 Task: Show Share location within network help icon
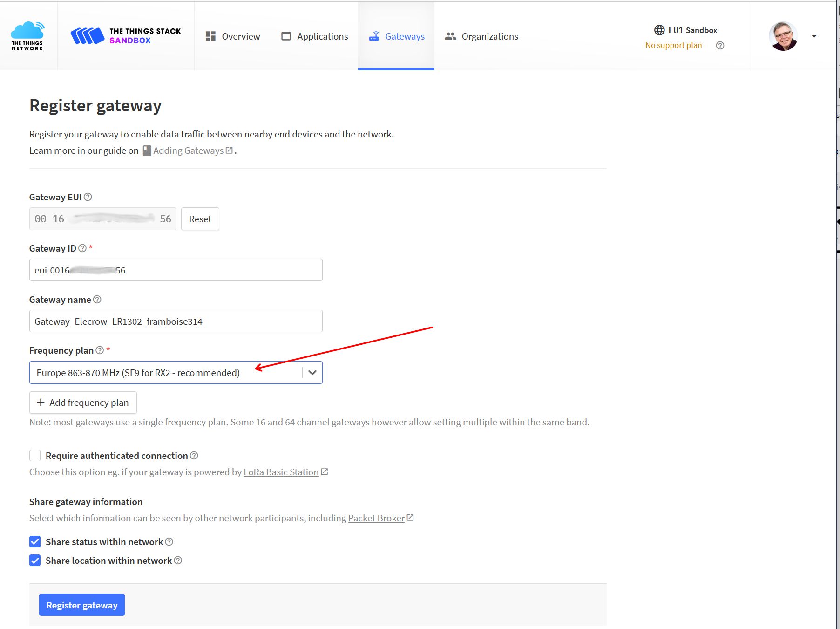[x=178, y=560]
